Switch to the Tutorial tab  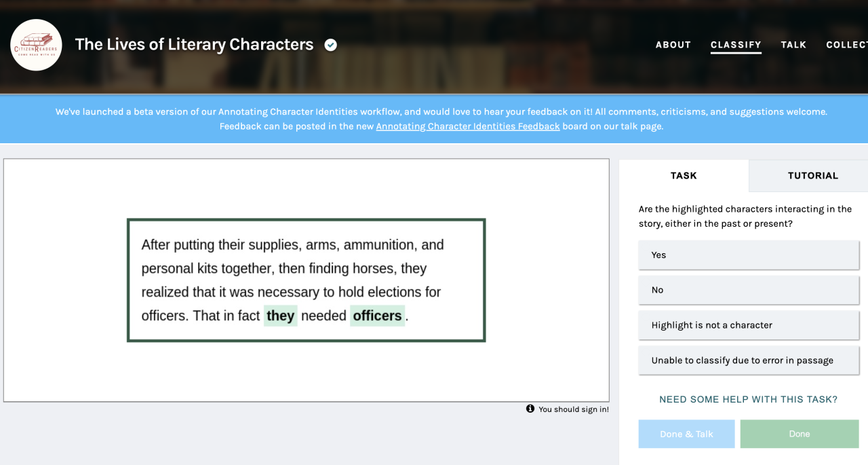[812, 176]
